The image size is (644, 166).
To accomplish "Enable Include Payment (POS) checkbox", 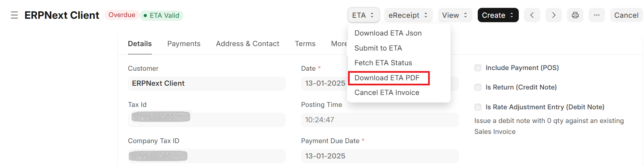I will (x=478, y=68).
